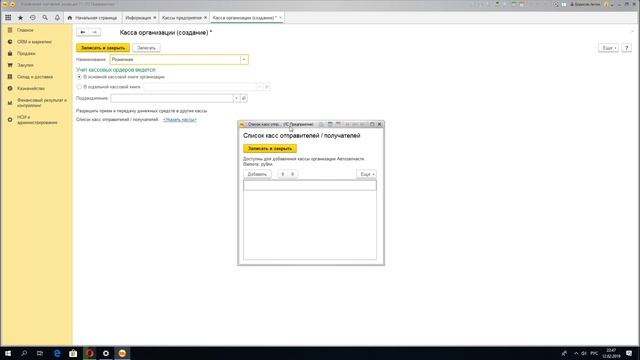This screenshot has height=360, width=640.
Task: Close the Список касс dialog window
Action: point(380,124)
